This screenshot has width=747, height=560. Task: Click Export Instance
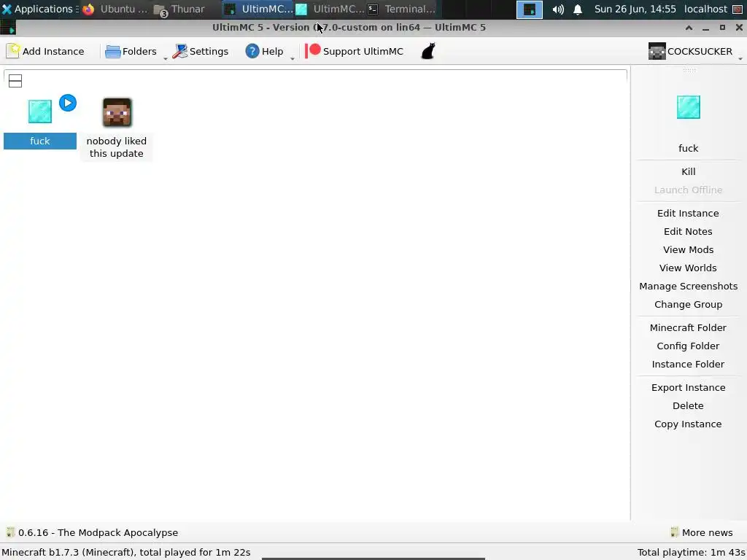pyautogui.click(x=689, y=388)
